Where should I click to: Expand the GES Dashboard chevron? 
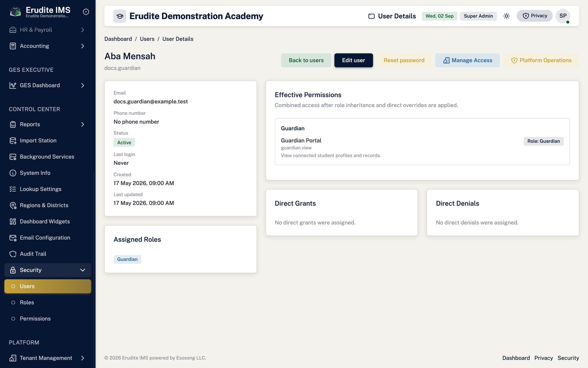click(83, 85)
